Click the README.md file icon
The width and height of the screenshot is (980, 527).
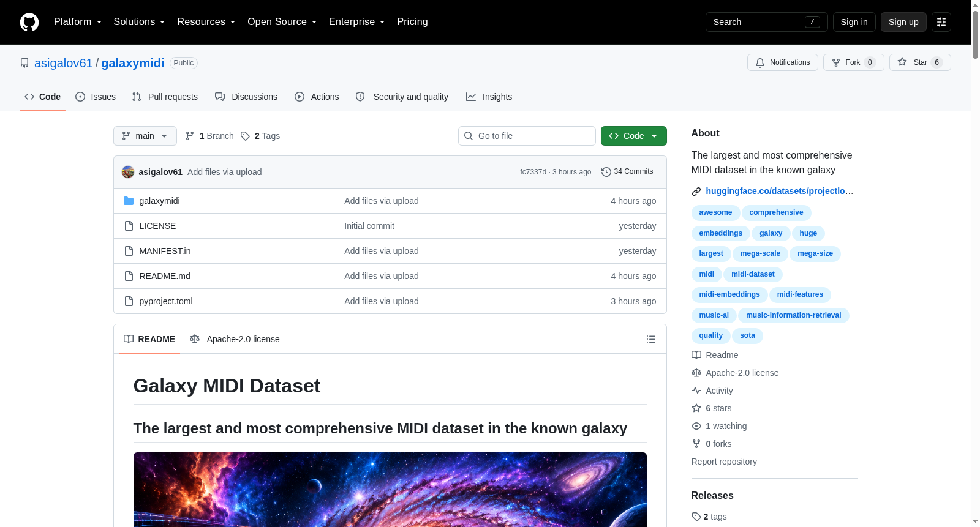(x=129, y=276)
